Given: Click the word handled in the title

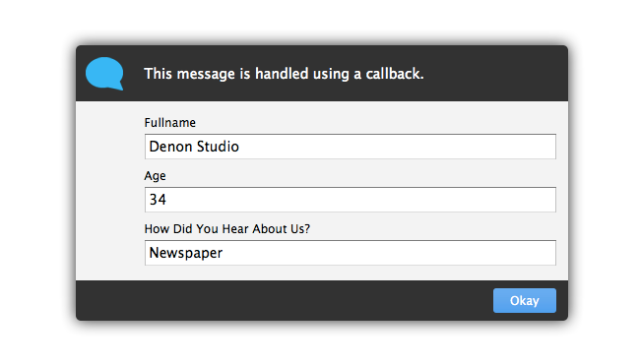Looking at the screenshot, I should pos(282,74).
